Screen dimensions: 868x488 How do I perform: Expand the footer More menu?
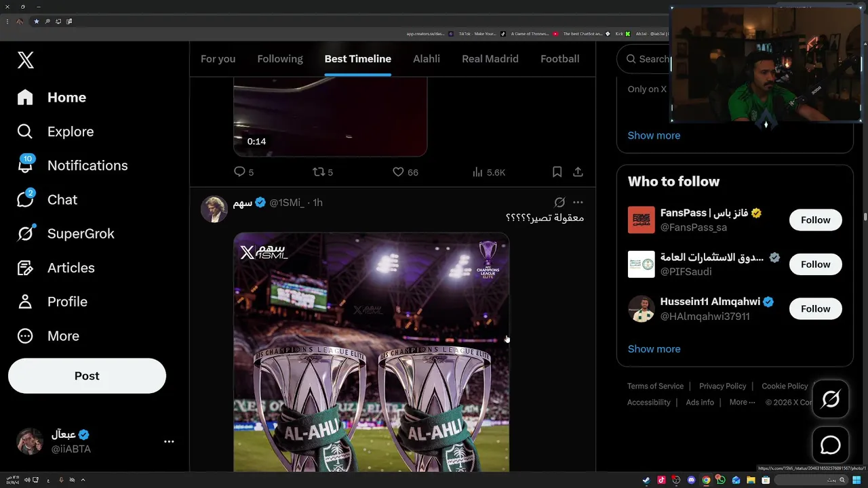(x=742, y=402)
